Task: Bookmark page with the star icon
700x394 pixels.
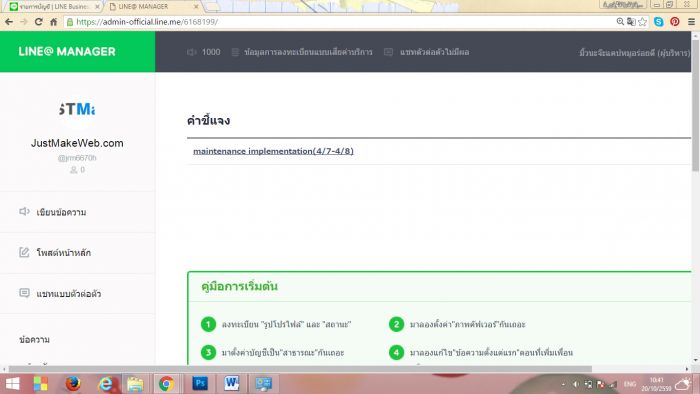Action: 642,21
